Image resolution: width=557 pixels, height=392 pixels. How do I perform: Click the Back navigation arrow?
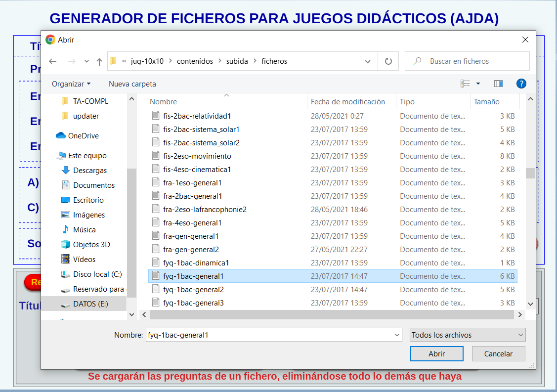click(53, 61)
